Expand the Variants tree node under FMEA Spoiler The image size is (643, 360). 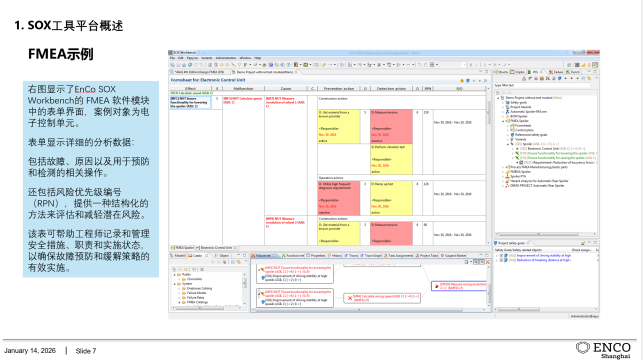click(x=508, y=139)
